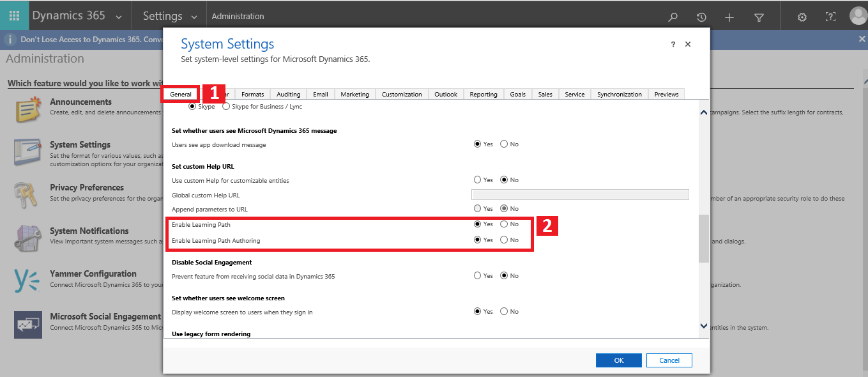Open recently viewed items history icon
868x377 pixels.
[x=701, y=17]
